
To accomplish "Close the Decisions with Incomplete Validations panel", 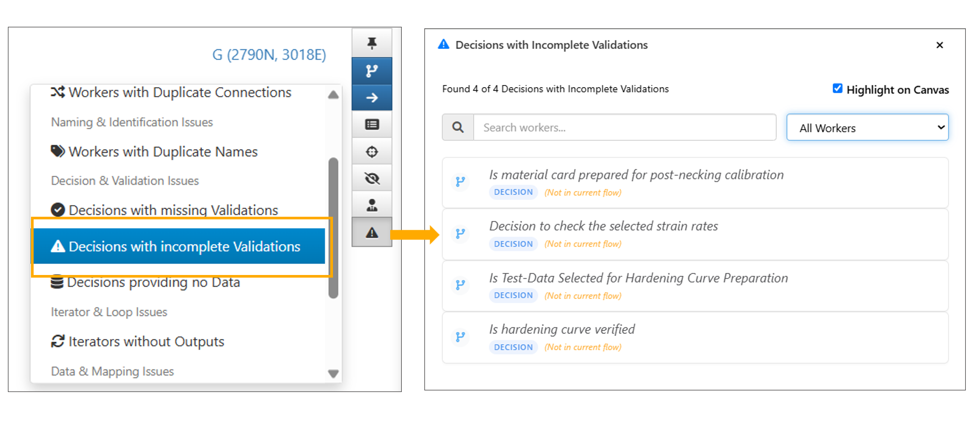I will pyautogui.click(x=940, y=45).
